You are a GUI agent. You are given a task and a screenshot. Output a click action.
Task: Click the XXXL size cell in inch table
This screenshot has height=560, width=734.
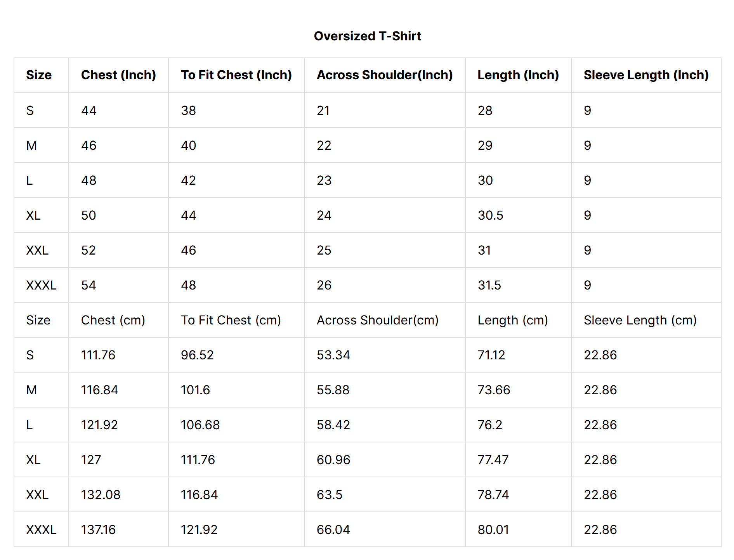(x=41, y=285)
